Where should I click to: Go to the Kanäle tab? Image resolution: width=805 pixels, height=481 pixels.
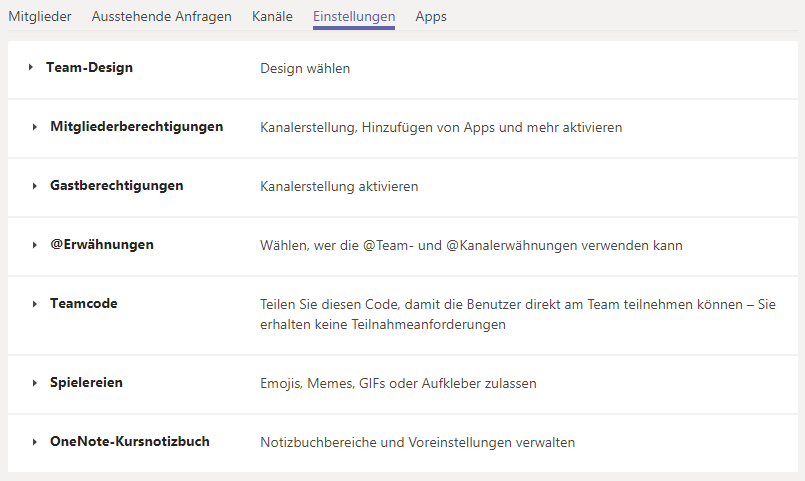pyautogui.click(x=272, y=16)
